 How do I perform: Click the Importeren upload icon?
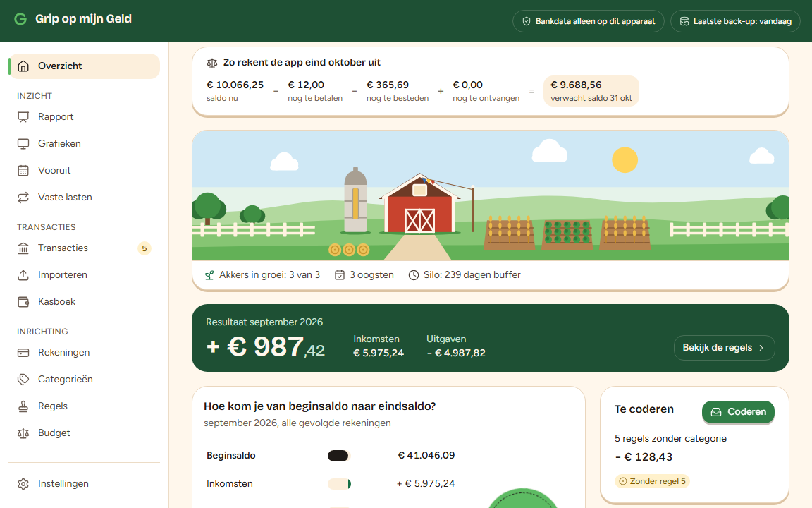coord(23,275)
